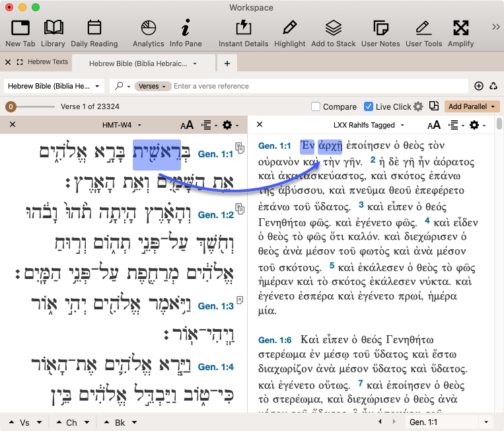504x431 pixels.
Task: Select the Highlight tool
Action: point(289,33)
